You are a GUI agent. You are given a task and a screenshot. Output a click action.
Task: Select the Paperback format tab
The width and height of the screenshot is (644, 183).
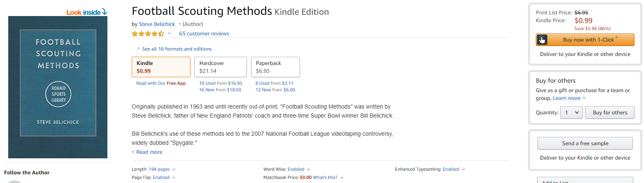275,67
